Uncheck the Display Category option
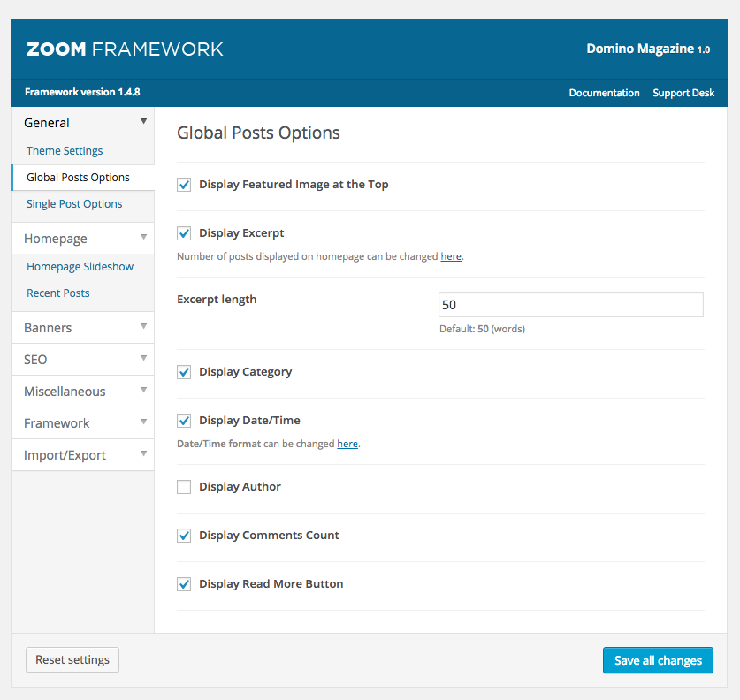Image resolution: width=740 pixels, height=700 pixels. click(184, 372)
